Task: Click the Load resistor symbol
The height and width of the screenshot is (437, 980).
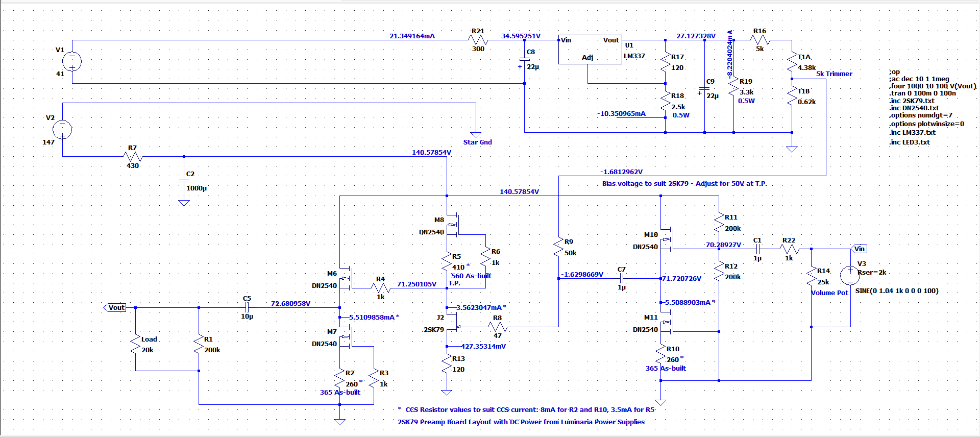Action: pos(135,344)
